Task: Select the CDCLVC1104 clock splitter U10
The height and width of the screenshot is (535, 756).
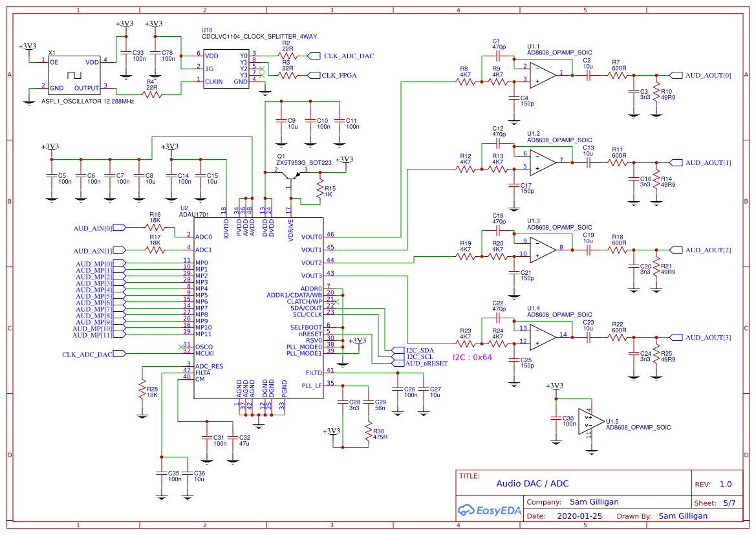Action: tap(226, 68)
